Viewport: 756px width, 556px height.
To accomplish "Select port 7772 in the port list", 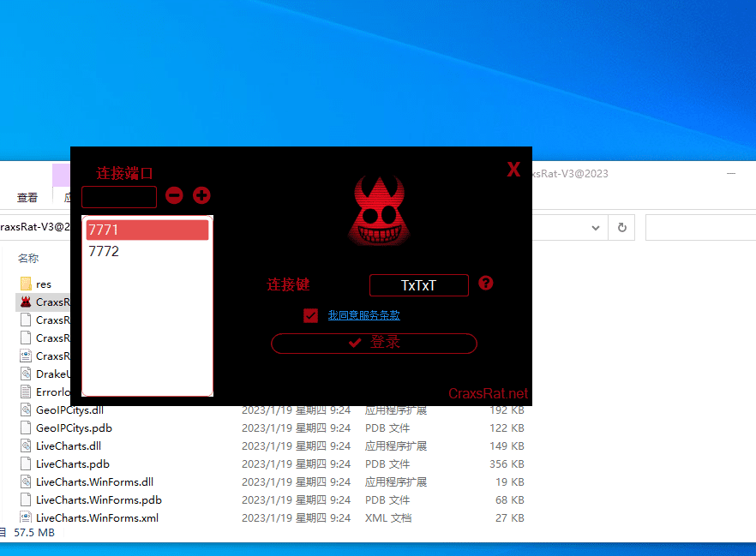I will coord(147,251).
